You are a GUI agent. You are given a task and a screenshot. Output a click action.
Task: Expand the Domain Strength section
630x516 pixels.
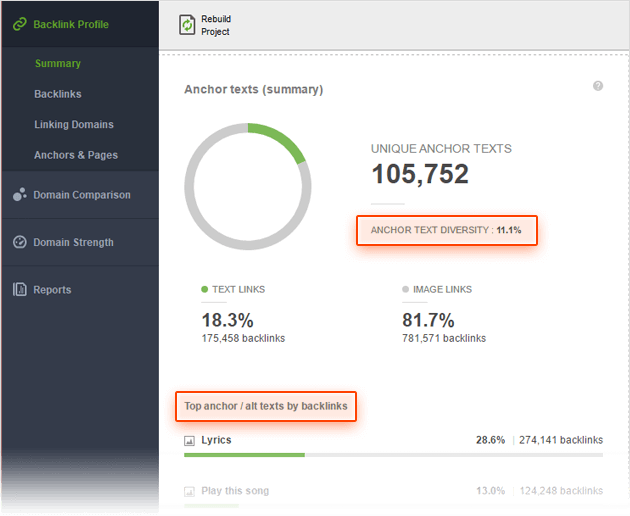[x=74, y=242]
